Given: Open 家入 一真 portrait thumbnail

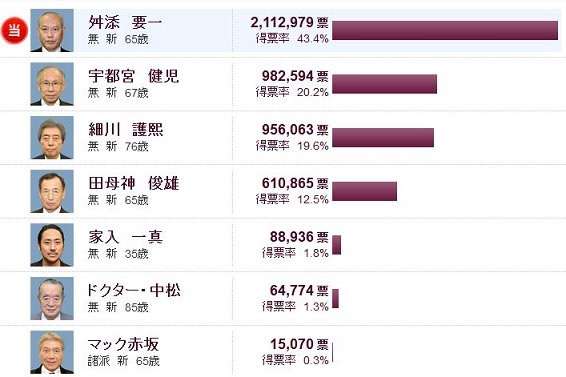Looking at the screenshot, I should (x=52, y=245).
